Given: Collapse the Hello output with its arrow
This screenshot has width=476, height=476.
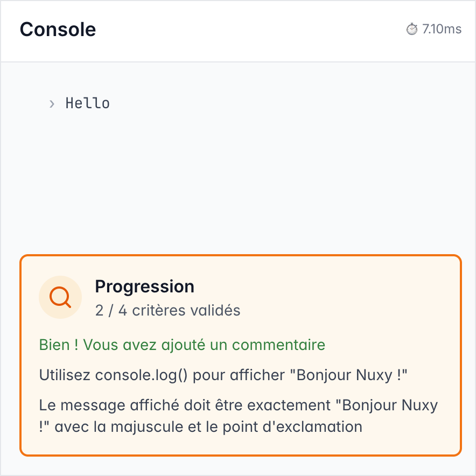Looking at the screenshot, I should [52, 103].
